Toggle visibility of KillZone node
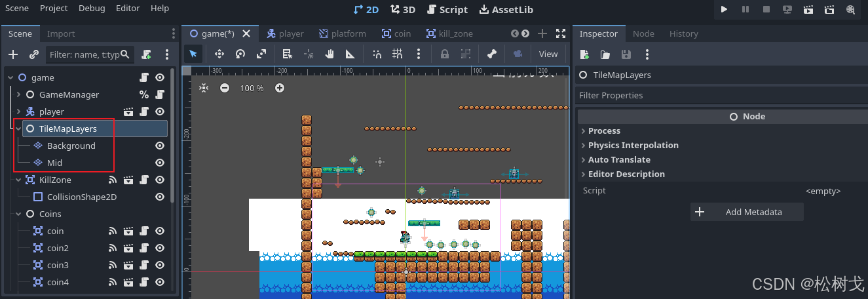 [160, 180]
